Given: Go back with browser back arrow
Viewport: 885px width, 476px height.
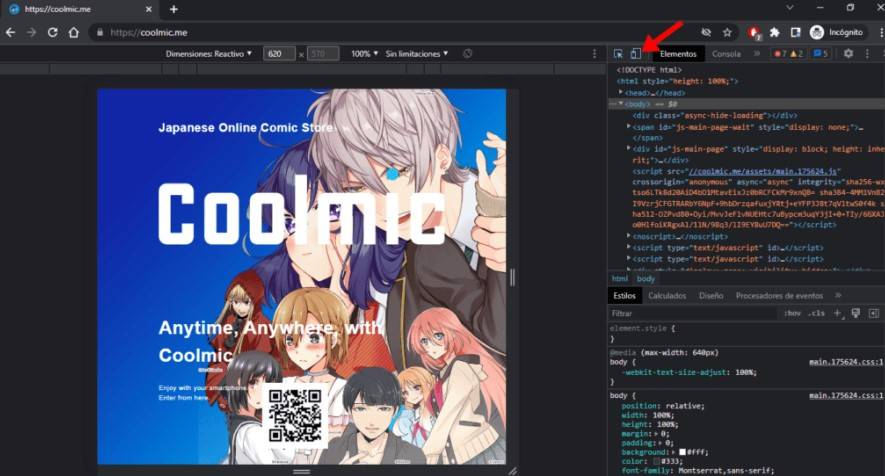Looking at the screenshot, I should pos(10,33).
